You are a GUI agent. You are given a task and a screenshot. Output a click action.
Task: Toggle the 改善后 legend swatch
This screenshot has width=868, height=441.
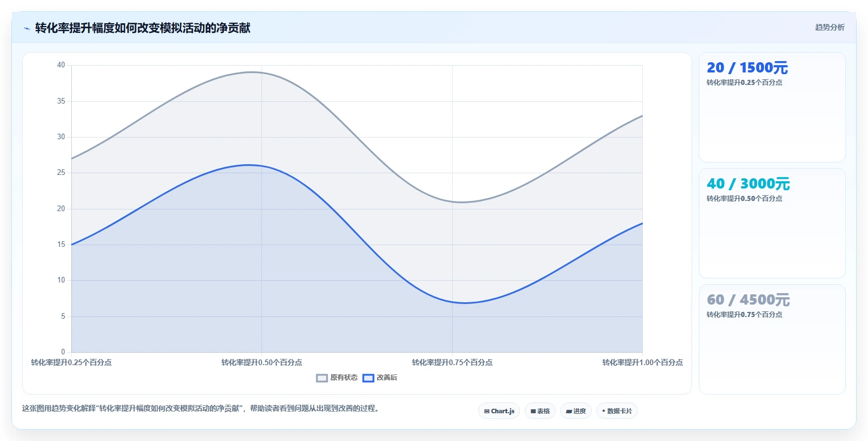(x=368, y=378)
